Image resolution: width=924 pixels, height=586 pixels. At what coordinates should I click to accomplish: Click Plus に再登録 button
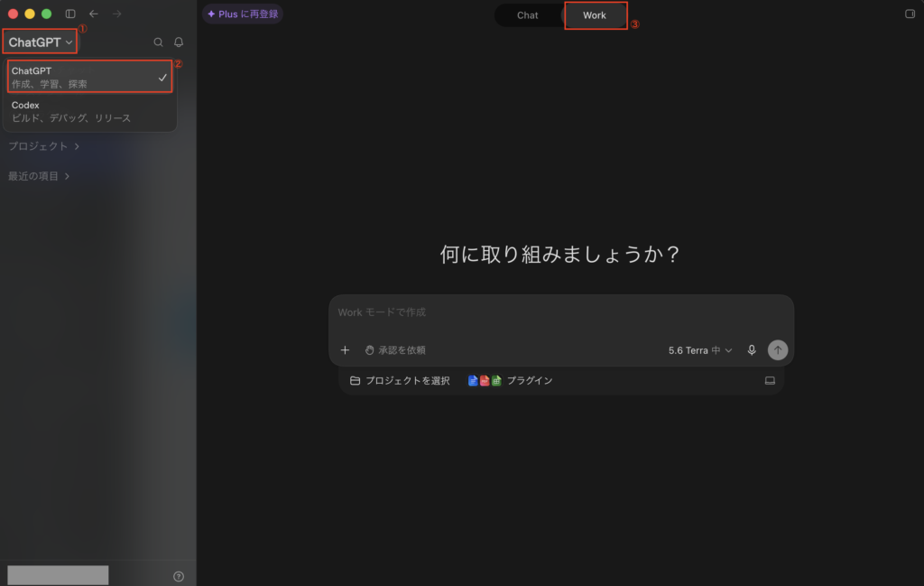pyautogui.click(x=243, y=14)
